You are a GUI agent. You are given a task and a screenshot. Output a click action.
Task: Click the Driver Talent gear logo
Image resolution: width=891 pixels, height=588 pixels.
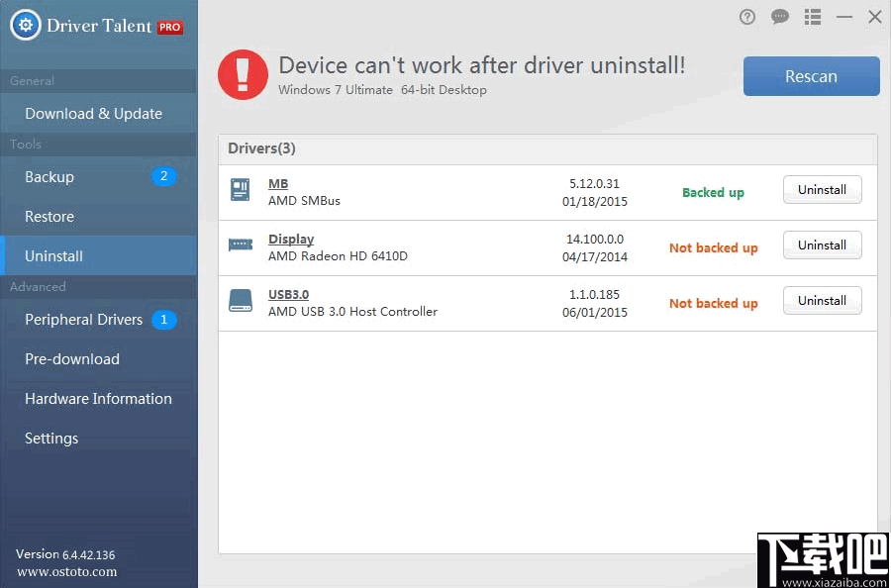pyautogui.click(x=28, y=25)
